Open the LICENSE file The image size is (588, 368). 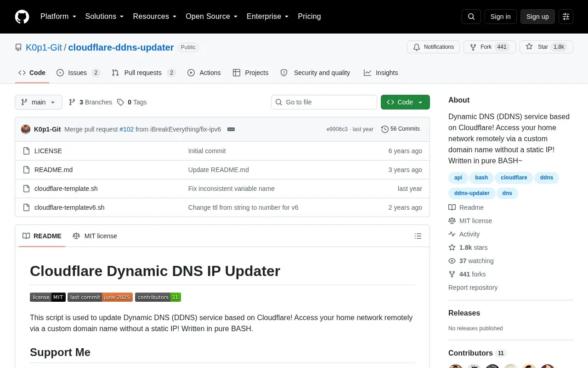tap(48, 151)
